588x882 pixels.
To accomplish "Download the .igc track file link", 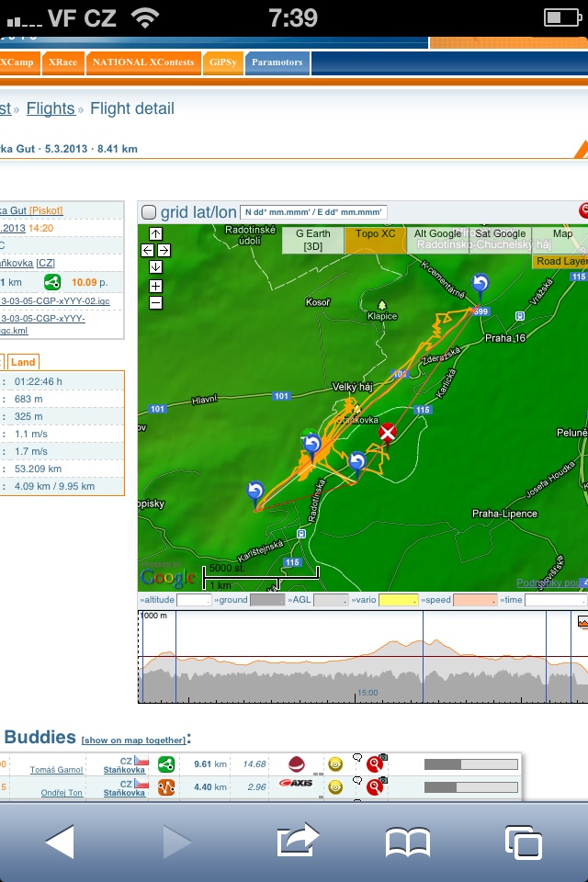I will (55, 301).
